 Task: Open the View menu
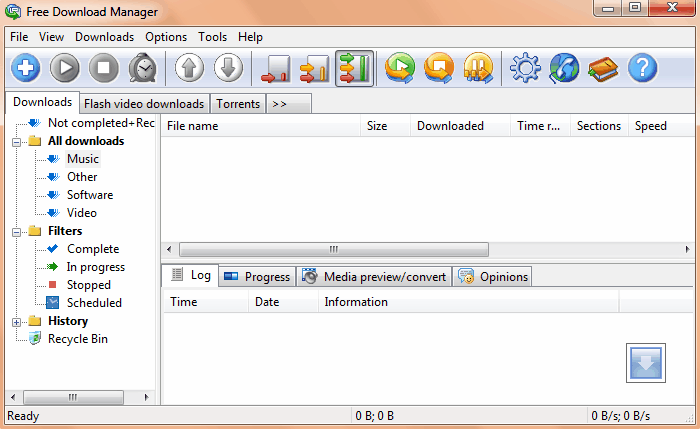[x=51, y=37]
